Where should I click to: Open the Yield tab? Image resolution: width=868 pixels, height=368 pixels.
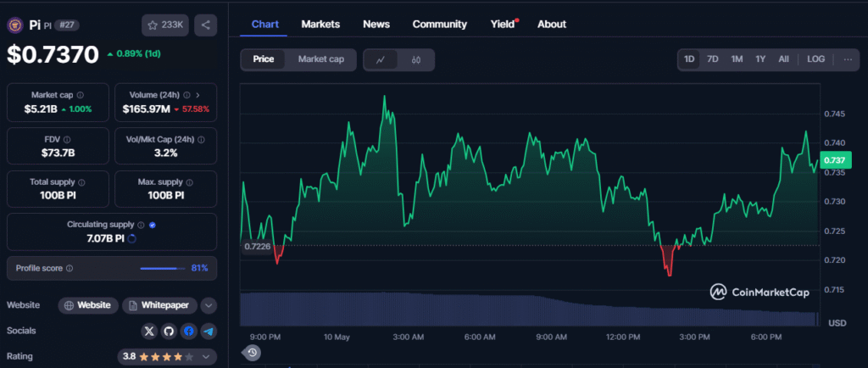click(503, 25)
